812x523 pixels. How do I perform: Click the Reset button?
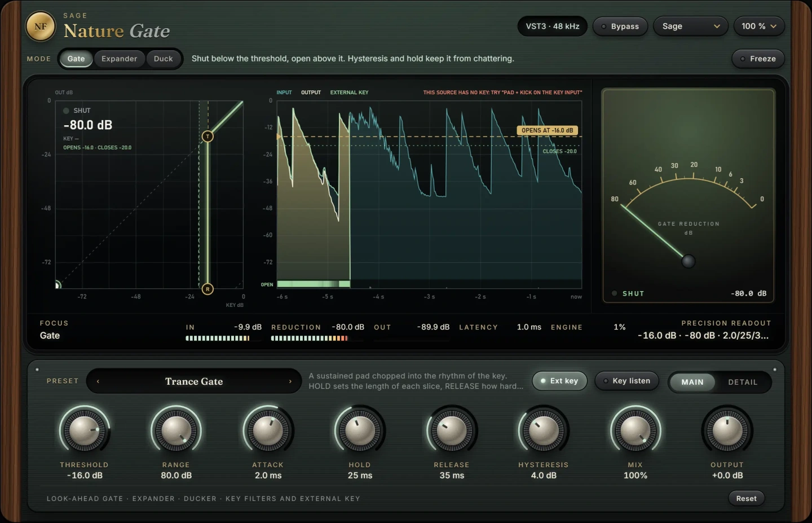coord(746,498)
